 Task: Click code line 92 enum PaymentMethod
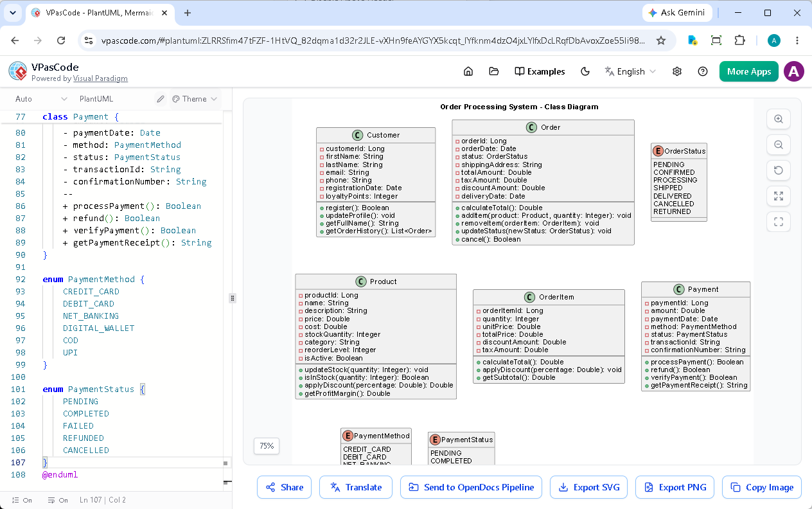[94, 279]
